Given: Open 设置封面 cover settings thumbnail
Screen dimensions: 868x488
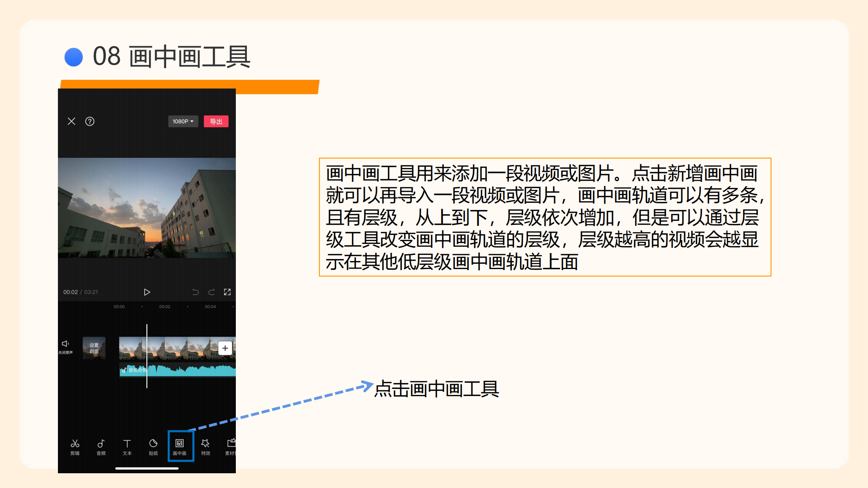Looking at the screenshot, I should click(x=94, y=348).
